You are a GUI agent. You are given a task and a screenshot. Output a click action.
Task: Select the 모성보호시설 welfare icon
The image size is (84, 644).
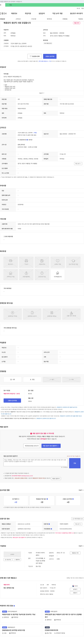tap(42, 275)
